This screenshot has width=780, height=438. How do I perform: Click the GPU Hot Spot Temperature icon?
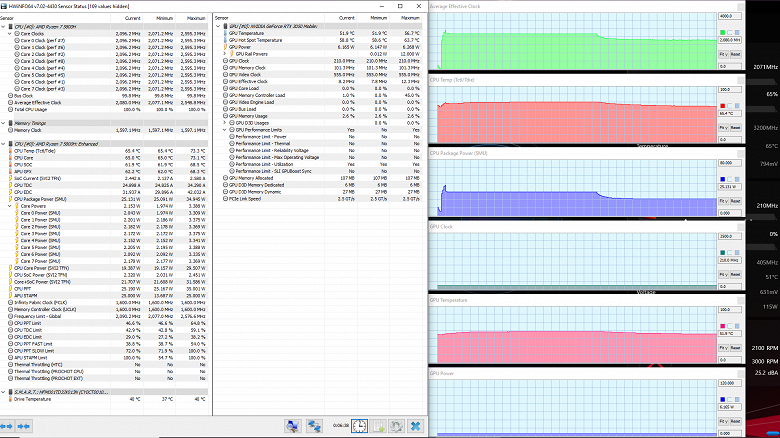coord(224,39)
